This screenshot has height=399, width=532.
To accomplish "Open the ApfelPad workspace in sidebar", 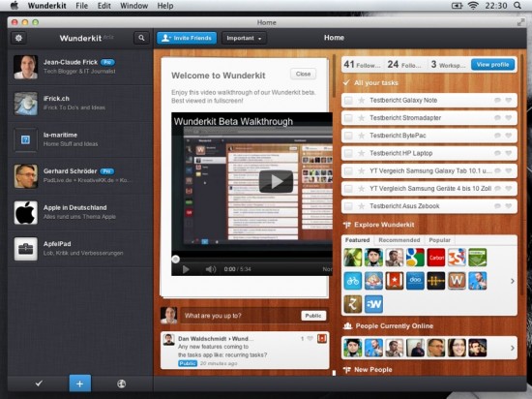I will (x=80, y=249).
